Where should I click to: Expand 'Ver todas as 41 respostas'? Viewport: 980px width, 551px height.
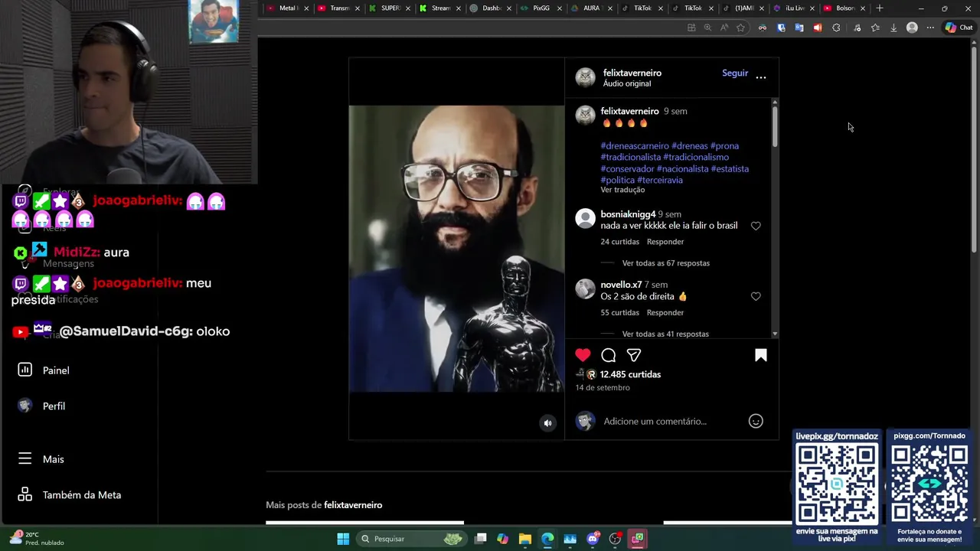click(665, 334)
